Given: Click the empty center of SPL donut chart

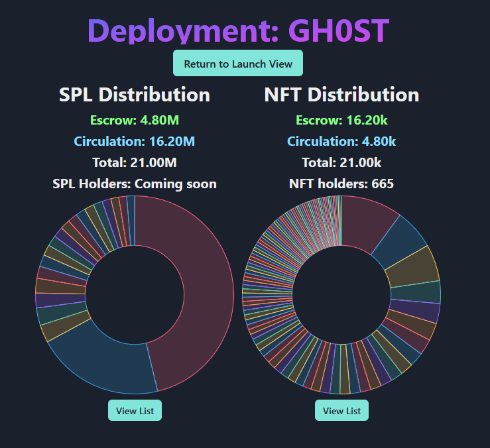Looking at the screenshot, I should [x=135, y=295].
